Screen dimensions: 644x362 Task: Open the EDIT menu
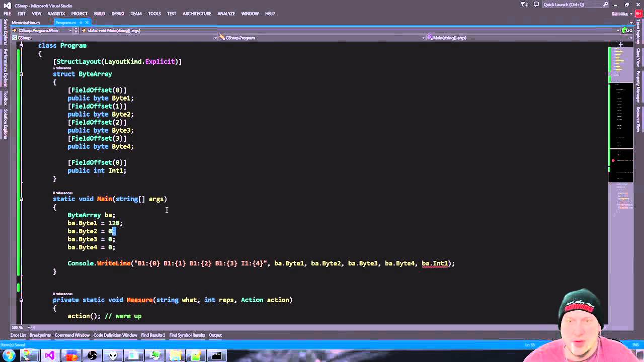click(21, 14)
